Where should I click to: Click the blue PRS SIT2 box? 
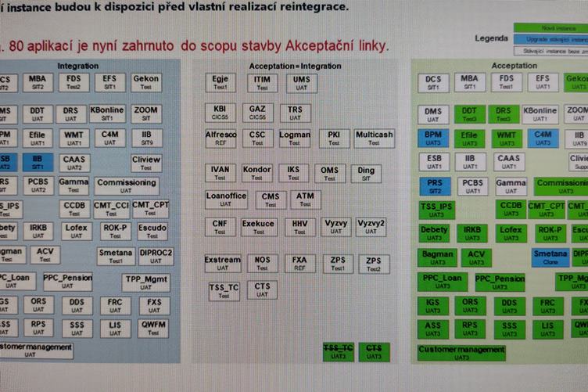(x=435, y=186)
